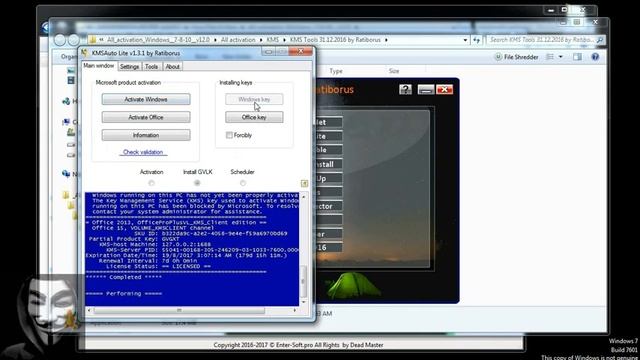
Task: Switch to the Settings tab
Action: [130, 66]
